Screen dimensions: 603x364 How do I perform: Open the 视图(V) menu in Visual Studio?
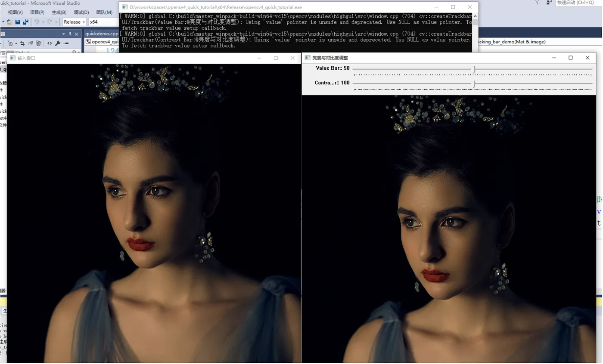coord(16,12)
